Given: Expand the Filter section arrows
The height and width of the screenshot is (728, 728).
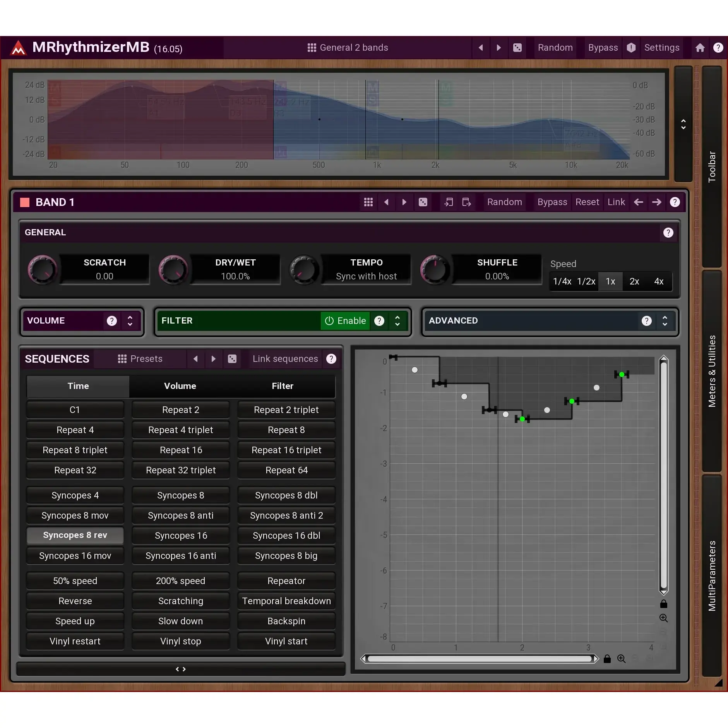Looking at the screenshot, I should click(x=397, y=321).
